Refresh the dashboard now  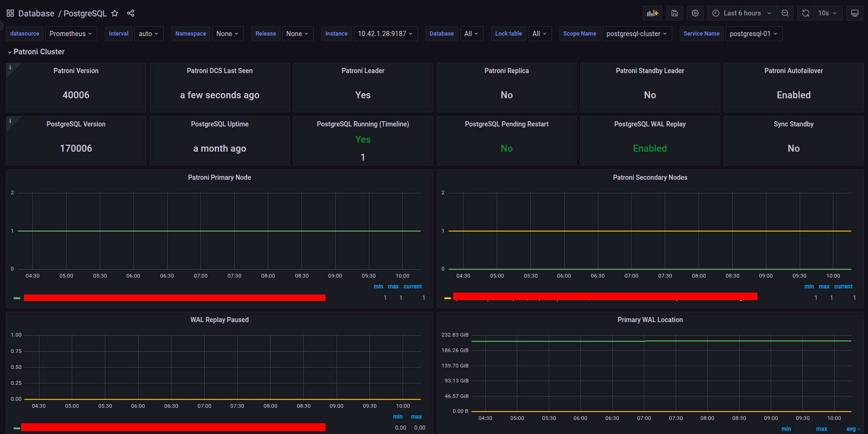tap(805, 13)
